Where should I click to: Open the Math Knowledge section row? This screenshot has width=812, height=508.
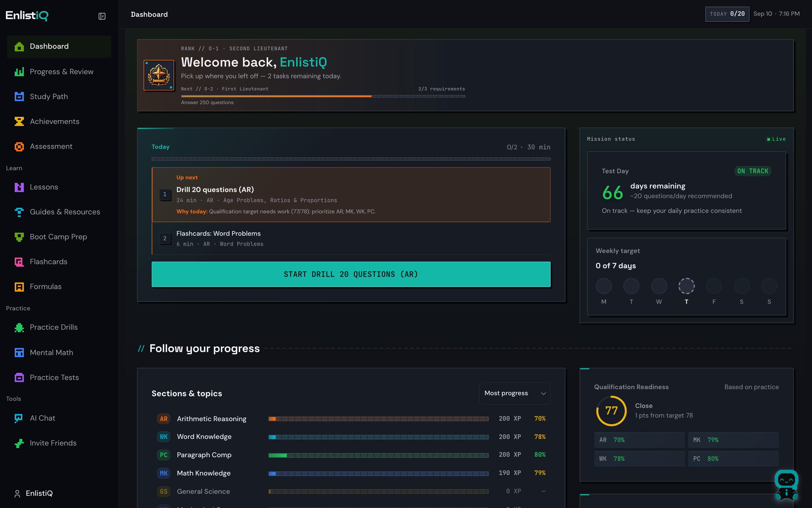[x=351, y=473]
